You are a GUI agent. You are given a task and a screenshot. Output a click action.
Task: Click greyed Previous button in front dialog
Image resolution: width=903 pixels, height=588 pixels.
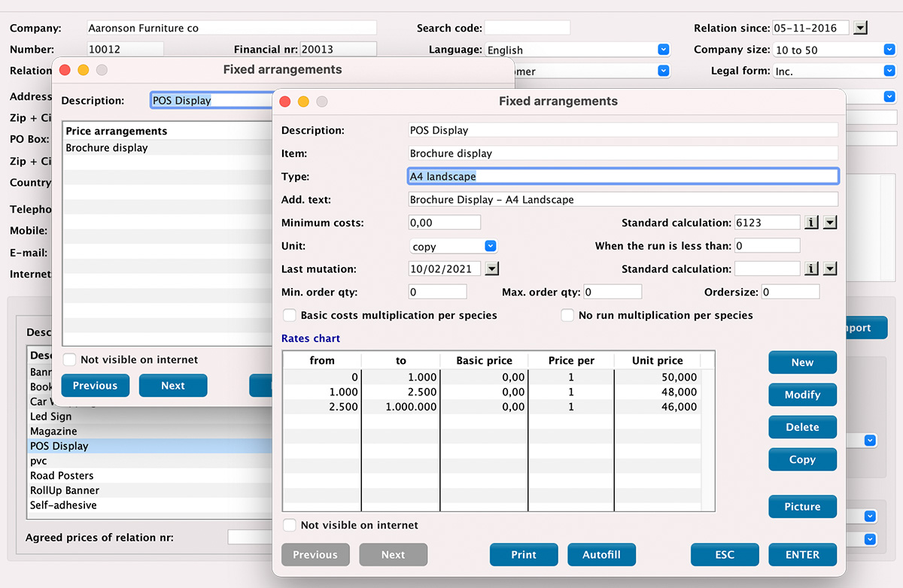(x=315, y=555)
